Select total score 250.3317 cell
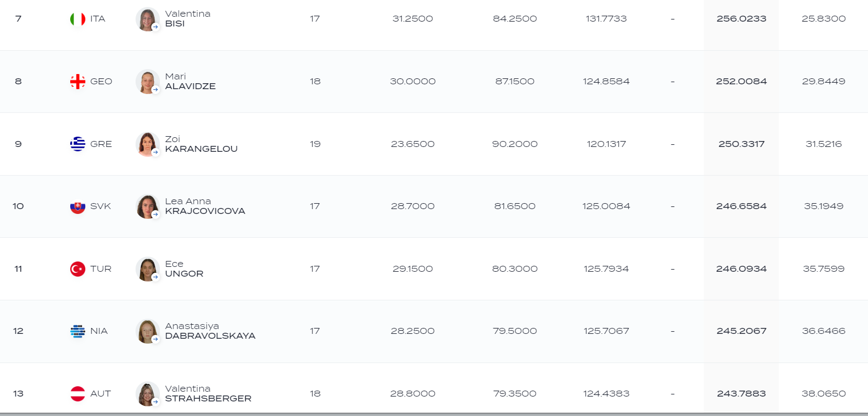868x416 pixels. [741, 144]
